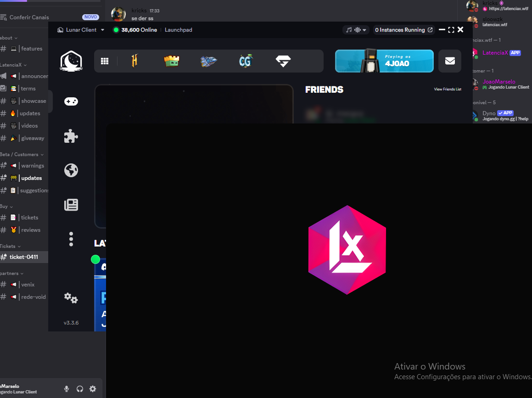Open the Lunar Client title dropdown

click(x=81, y=30)
